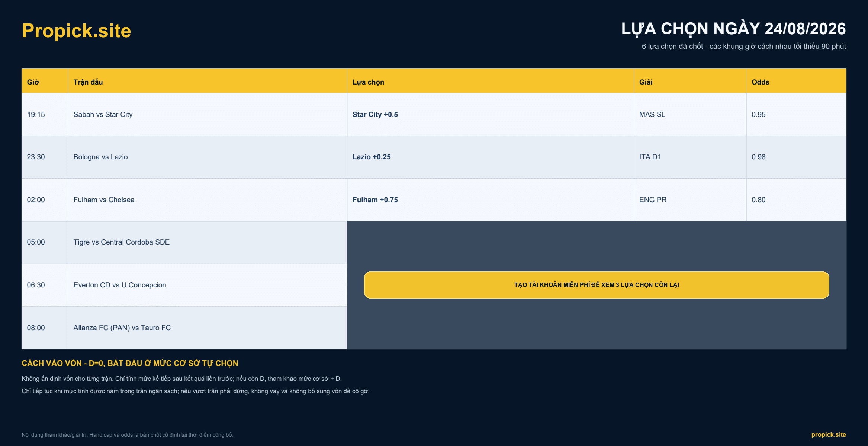
Task: Click Alianza FC (PAN) vs Tauro FC
Action: (122, 328)
